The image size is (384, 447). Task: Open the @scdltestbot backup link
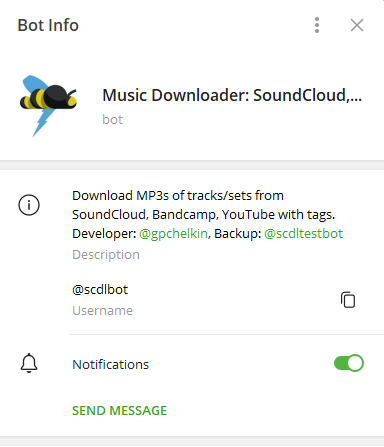pyautogui.click(x=303, y=234)
